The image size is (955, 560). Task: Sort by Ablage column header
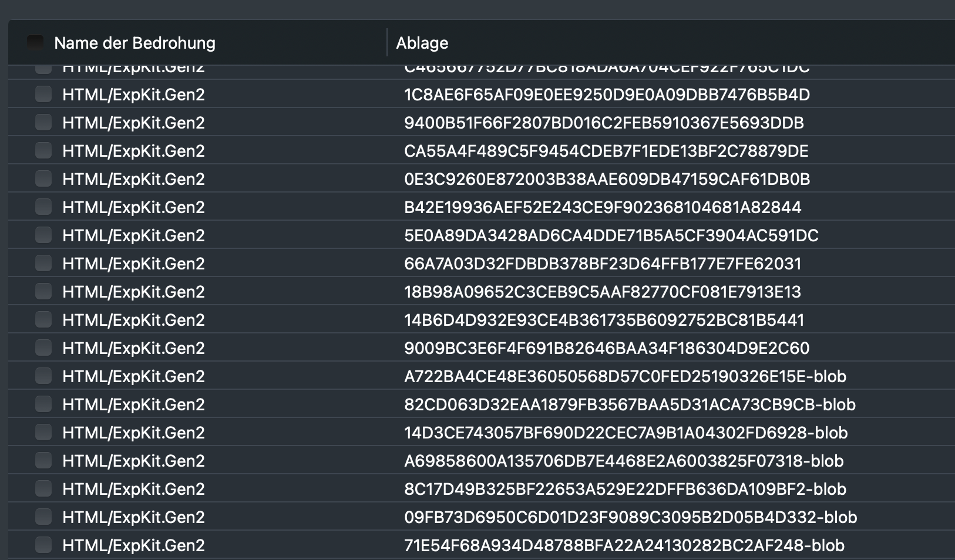point(422,43)
